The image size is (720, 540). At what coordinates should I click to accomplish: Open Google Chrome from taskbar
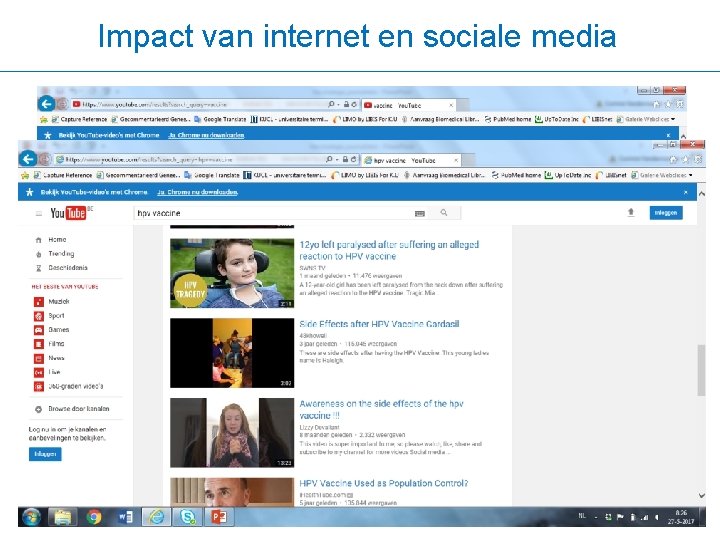[x=94, y=517]
